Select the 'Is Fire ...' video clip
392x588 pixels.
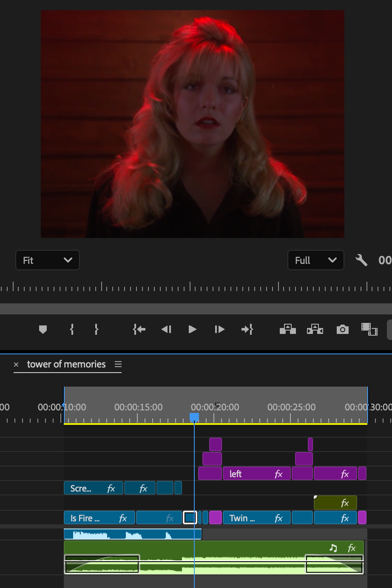[x=99, y=517]
